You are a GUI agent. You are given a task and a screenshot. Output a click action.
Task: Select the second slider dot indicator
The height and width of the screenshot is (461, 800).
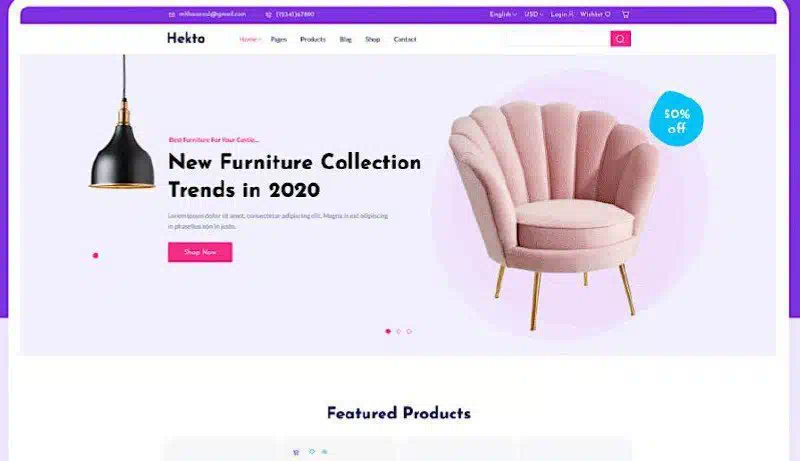pyautogui.click(x=398, y=331)
